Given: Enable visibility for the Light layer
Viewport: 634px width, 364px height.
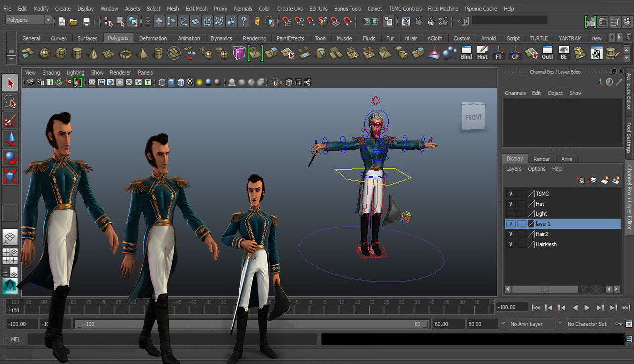Looking at the screenshot, I should pyautogui.click(x=511, y=214).
